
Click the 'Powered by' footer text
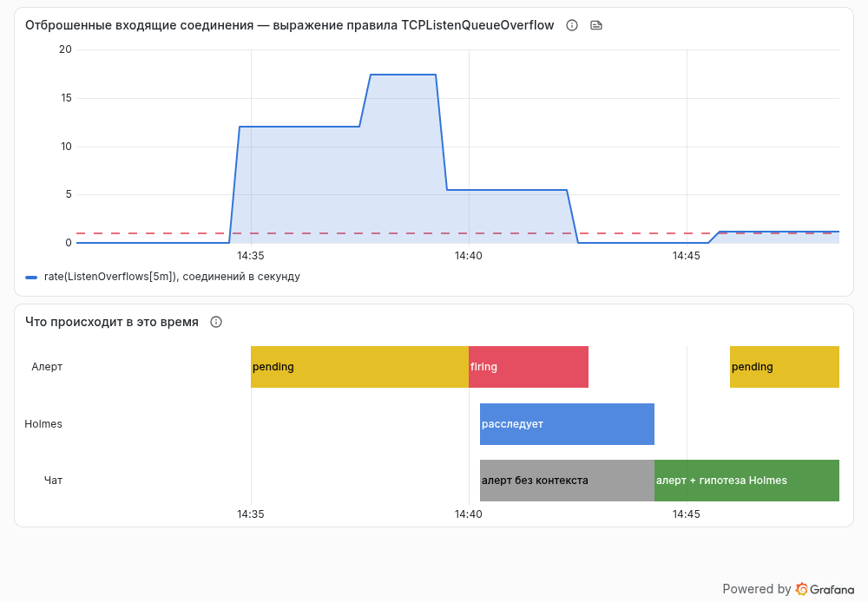pos(757,589)
